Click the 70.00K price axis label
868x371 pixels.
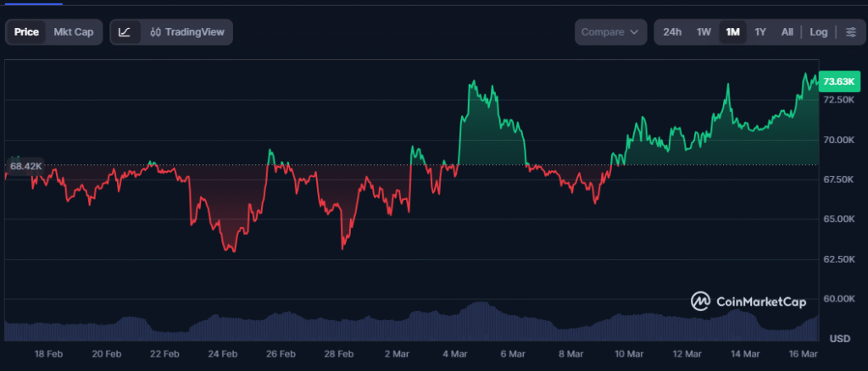point(837,140)
